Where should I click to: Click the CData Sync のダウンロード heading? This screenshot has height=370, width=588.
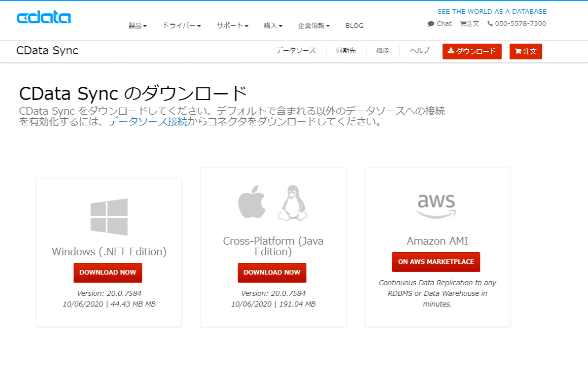133,93
